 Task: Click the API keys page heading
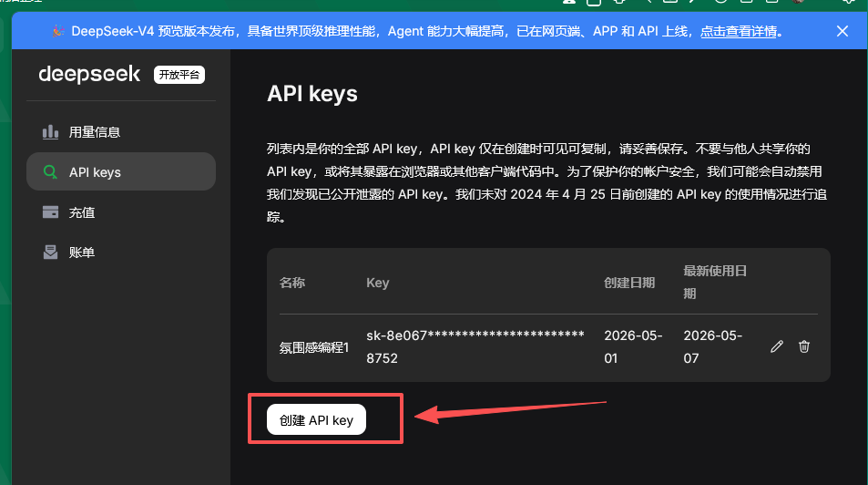click(312, 94)
